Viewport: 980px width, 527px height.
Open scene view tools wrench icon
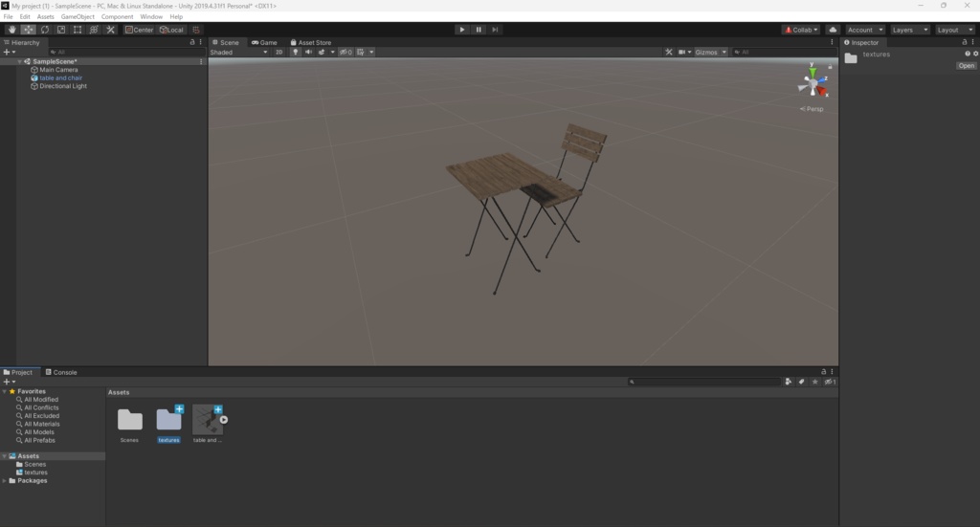(x=669, y=52)
